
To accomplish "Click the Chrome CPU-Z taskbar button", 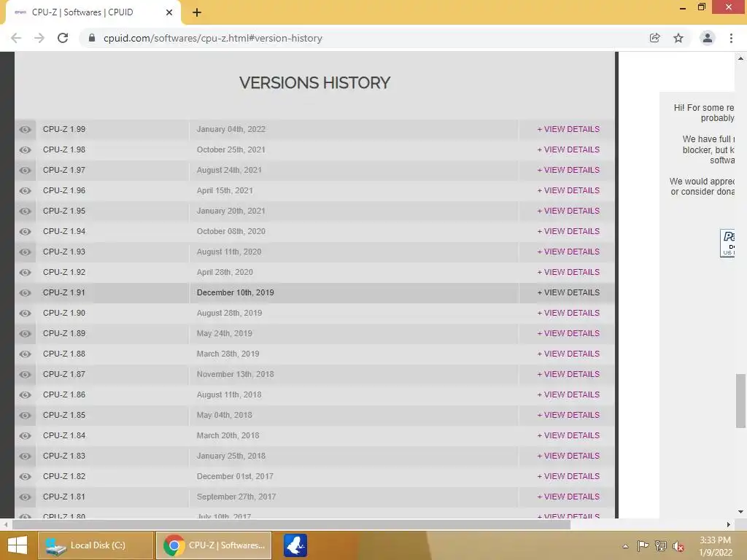I will coord(214,545).
